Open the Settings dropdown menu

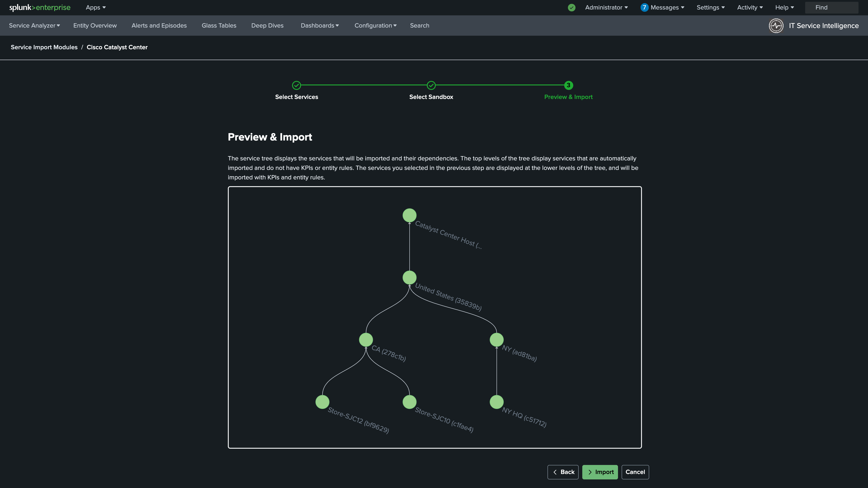point(711,7)
